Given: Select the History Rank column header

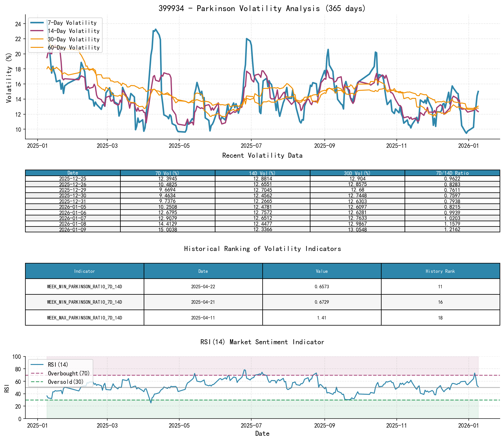Looking at the screenshot, I should 440,271.
